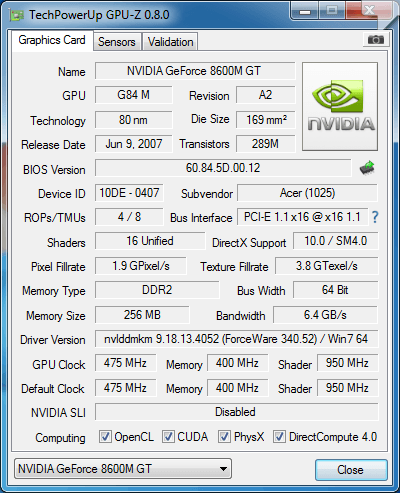Click the Driver Version field nvlddmkm 9.18.13.4052
Screen dimensions: 400x493
click(x=237, y=339)
